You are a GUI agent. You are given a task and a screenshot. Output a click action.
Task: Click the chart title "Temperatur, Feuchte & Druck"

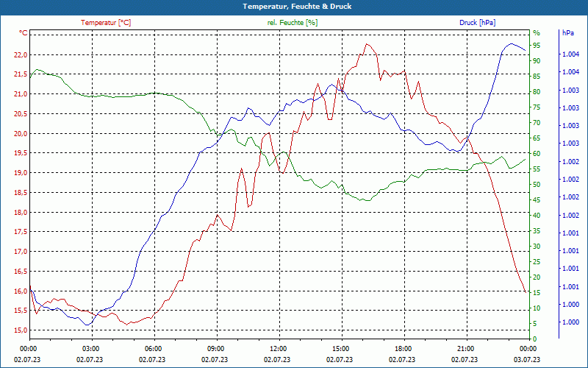(297, 7)
